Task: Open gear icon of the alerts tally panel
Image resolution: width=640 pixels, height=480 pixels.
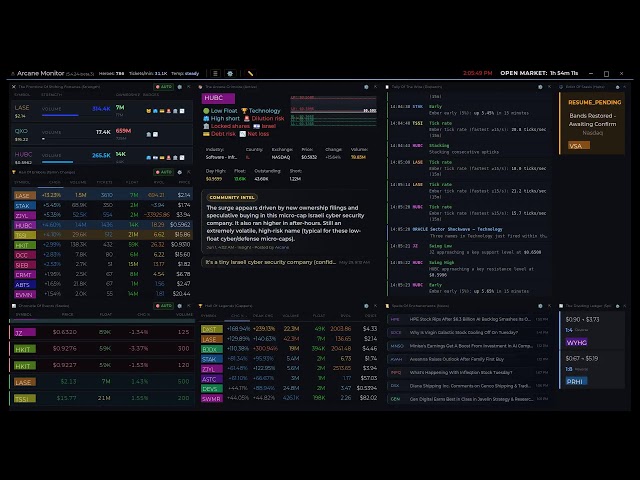Action: [540, 87]
